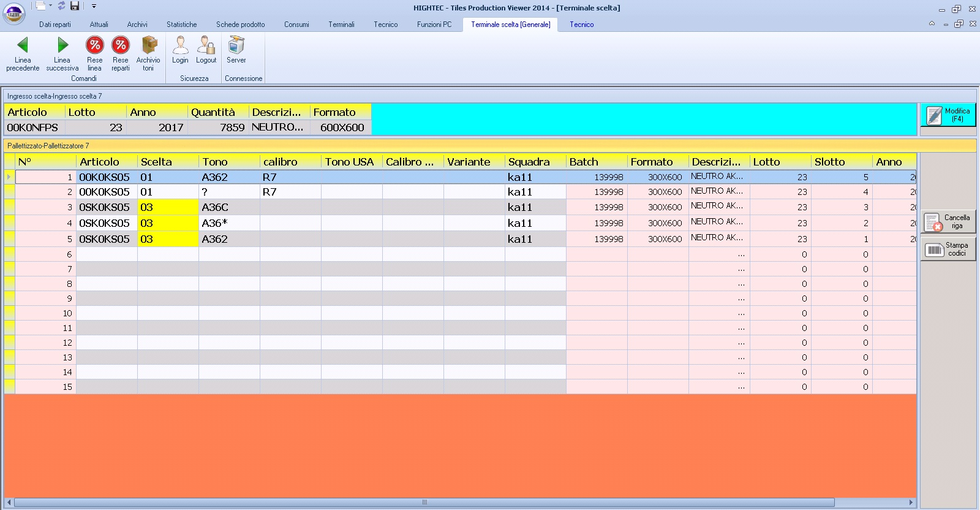Viewport: 980px width, 510px height.
Task: Collapse the ribbon with the chevron
Action: click(x=932, y=24)
